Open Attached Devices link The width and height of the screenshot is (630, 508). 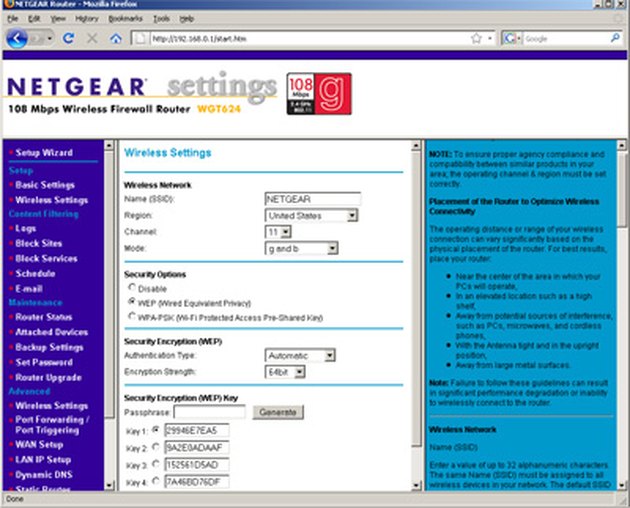point(51,332)
